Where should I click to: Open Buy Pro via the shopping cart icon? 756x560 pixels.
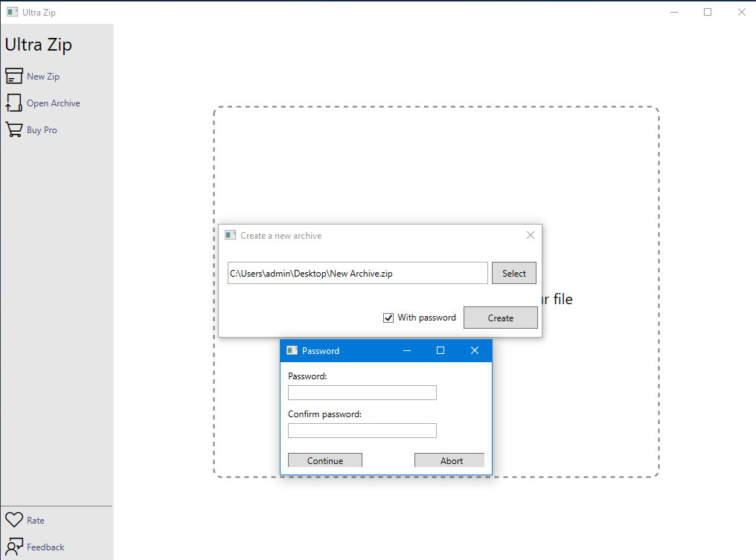point(13,129)
